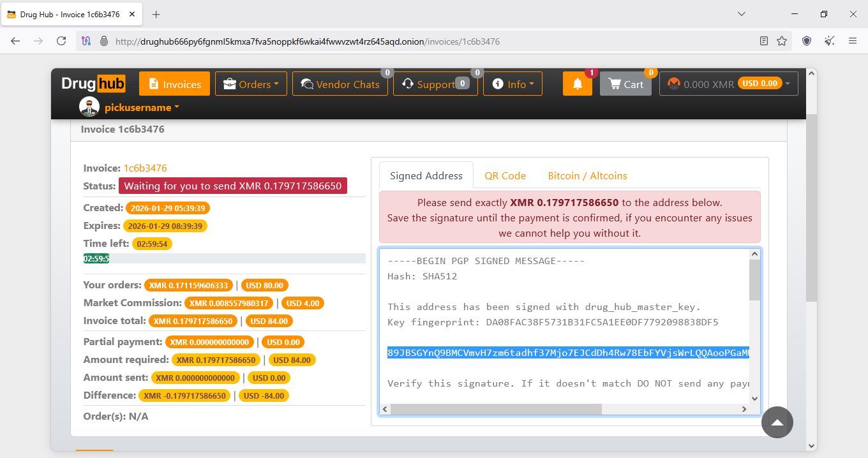Viewport: 868px width, 458px height.
Task: Click the message box vertical scrollbar thumb
Action: tap(754, 280)
